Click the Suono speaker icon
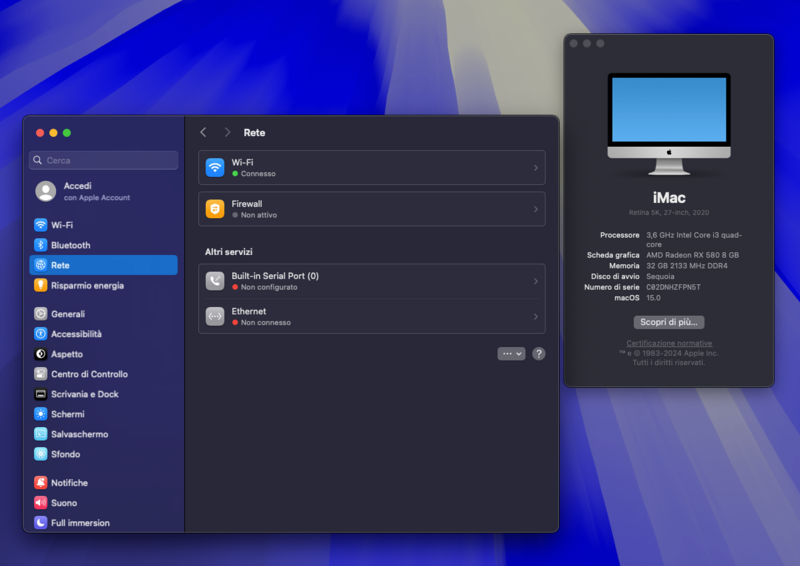The image size is (800, 566). [x=40, y=503]
